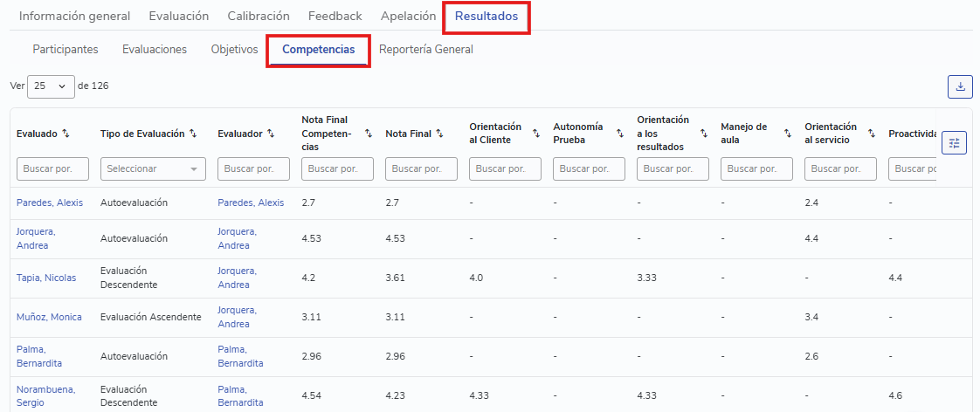Focus the Evaluado search field

pyautogui.click(x=52, y=168)
